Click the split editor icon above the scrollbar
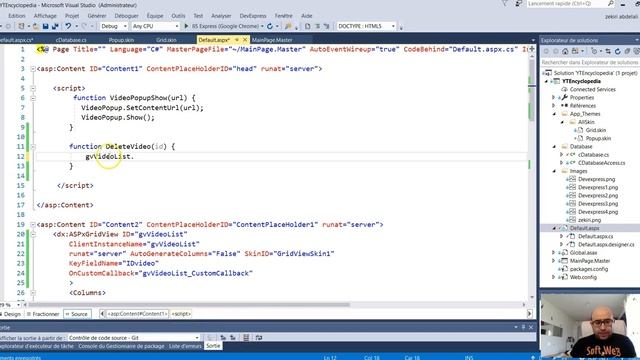This screenshot has width=640, height=360. [532, 49]
